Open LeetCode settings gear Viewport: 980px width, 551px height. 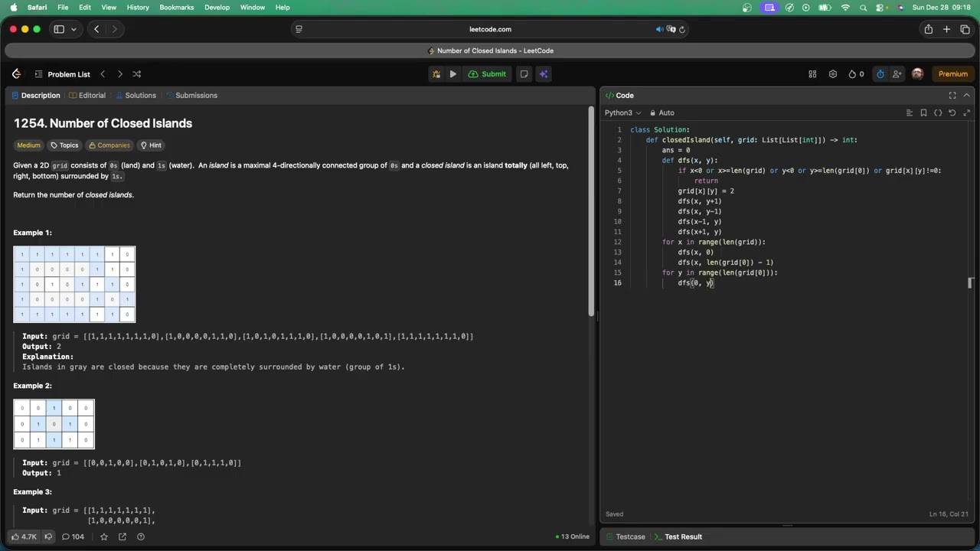[832, 74]
